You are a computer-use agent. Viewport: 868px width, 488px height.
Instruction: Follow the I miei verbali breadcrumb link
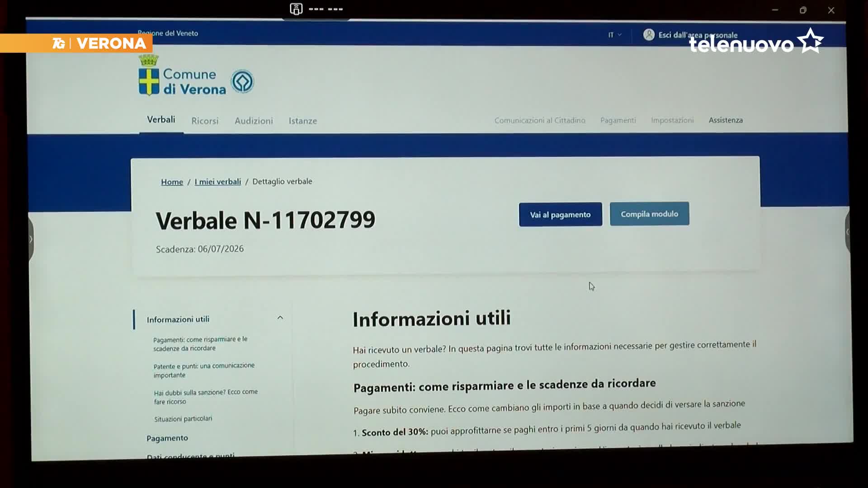(x=218, y=182)
